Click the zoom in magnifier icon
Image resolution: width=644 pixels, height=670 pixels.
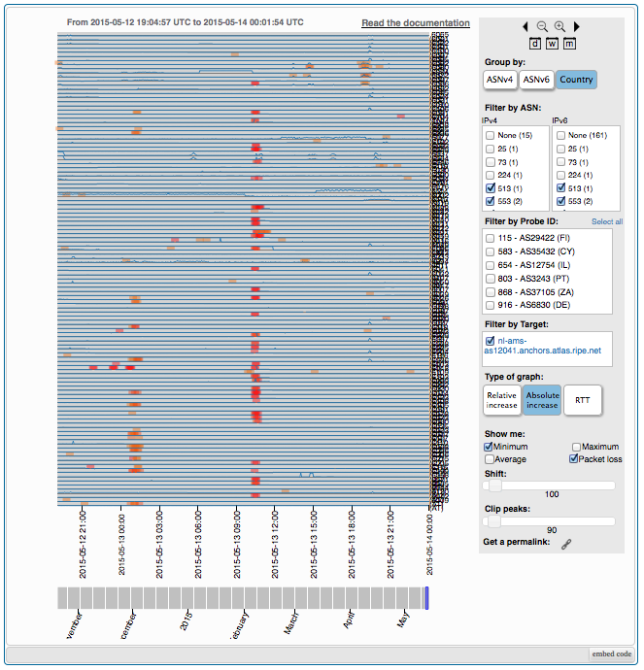559,26
